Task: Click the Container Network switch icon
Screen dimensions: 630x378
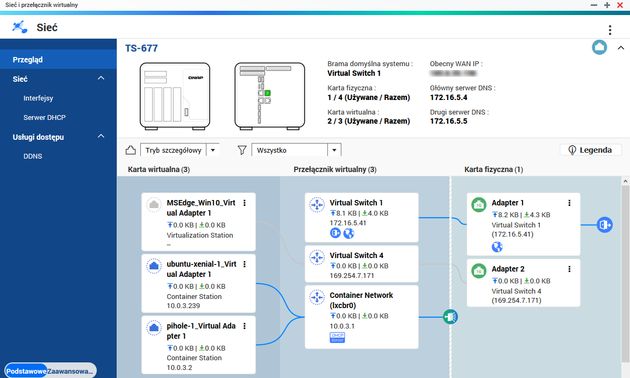Action: pos(317,297)
